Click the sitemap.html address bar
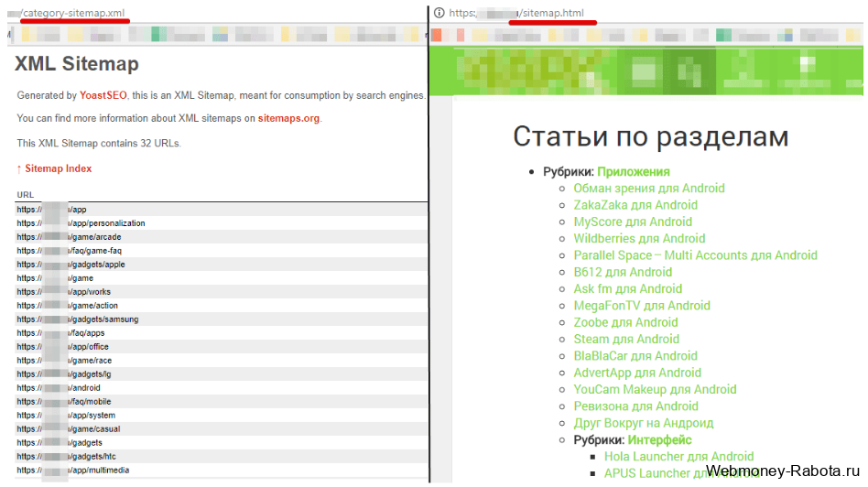Screen dimensions: 868x487 [x=515, y=13]
